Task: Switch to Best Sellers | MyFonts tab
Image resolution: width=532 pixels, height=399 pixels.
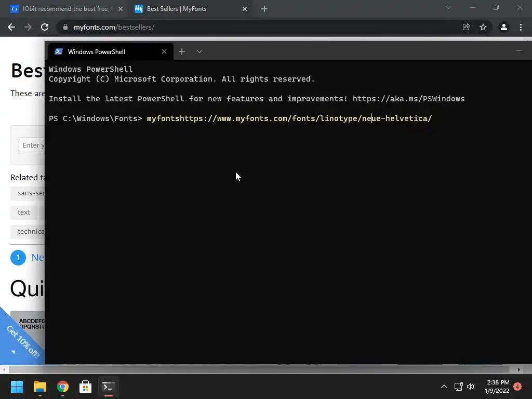Action: click(x=191, y=9)
